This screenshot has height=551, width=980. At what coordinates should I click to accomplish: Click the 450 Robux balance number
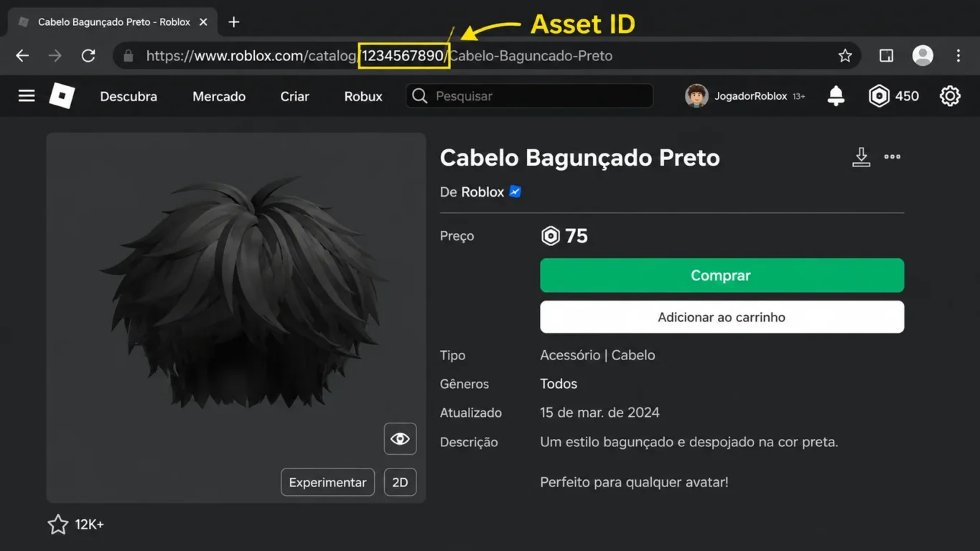coord(907,96)
